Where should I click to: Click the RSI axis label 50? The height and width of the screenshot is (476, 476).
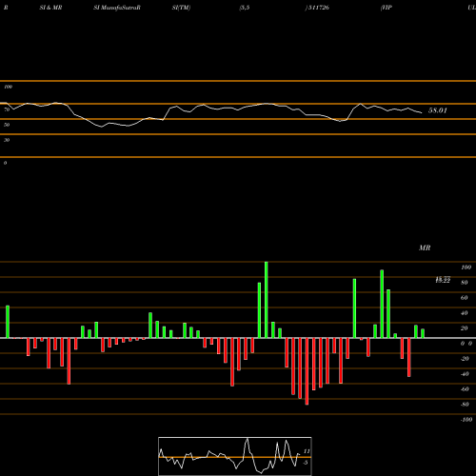[7, 125]
